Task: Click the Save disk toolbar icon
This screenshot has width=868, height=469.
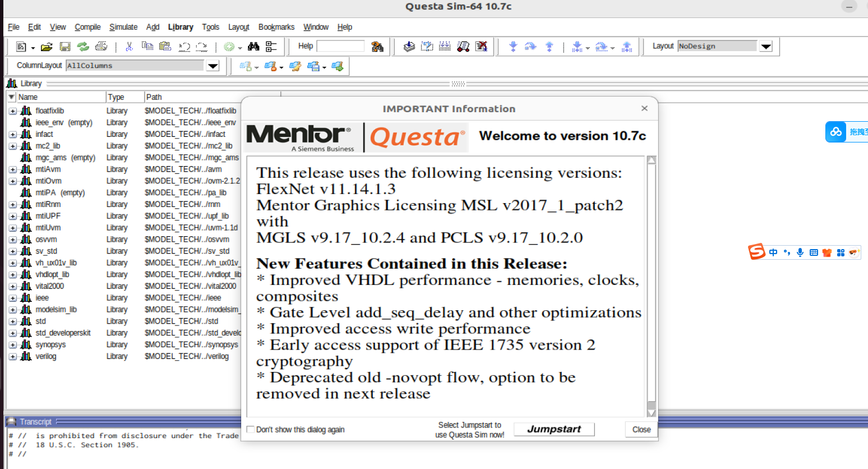Action: point(65,47)
